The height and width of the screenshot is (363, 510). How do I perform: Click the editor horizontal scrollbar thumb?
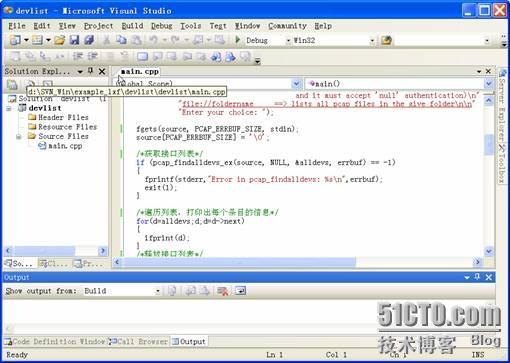(238, 262)
